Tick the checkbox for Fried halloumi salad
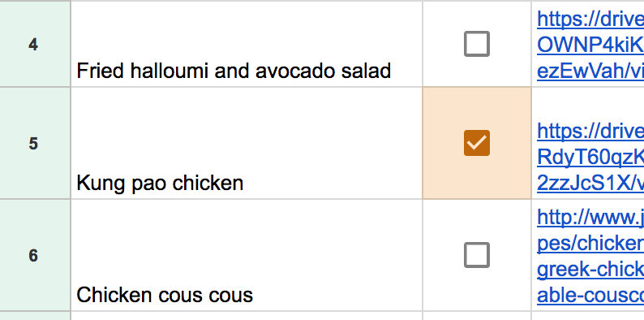 tap(476, 44)
